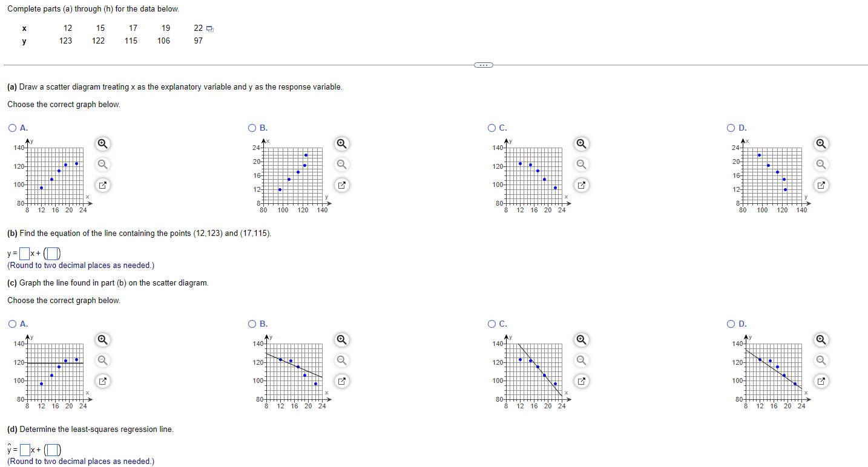This screenshot has width=868, height=467.
Task: Select answer choice A for part (a)
Action: point(12,128)
